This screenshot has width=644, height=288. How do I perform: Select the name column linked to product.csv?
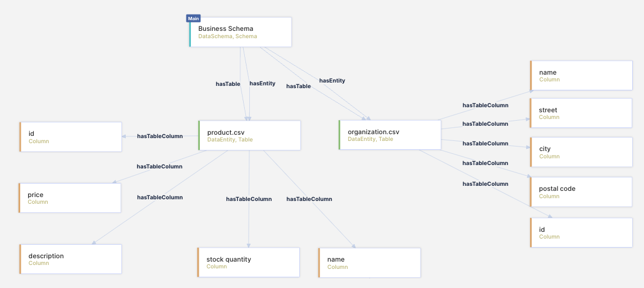click(x=369, y=263)
